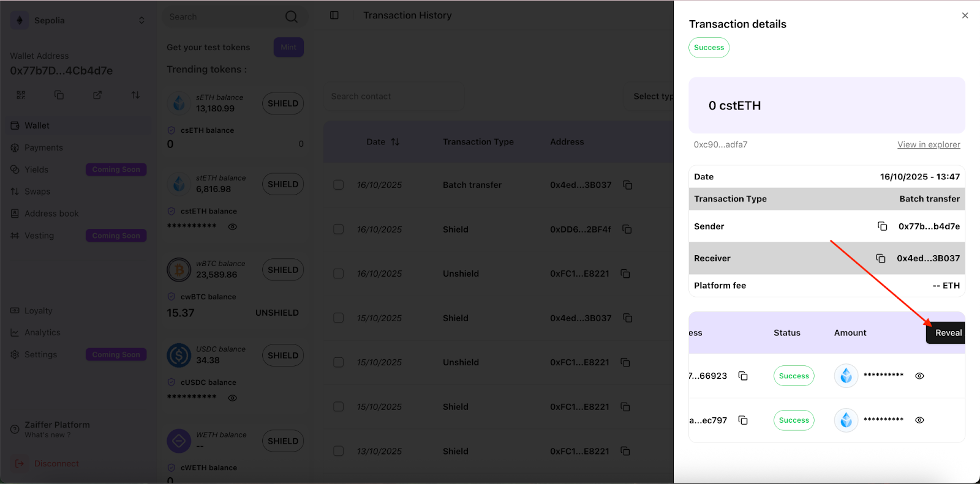The image size is (980, 484).
Task: Click the sETH token icon
Action: click(x=179, y=103)
